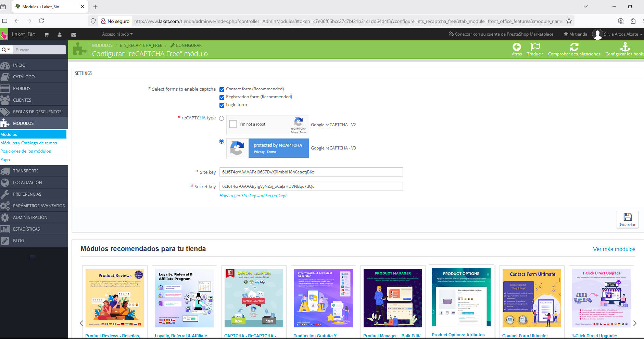Click the Atrás back arrow icon
Screen dimensions: 644x339
point(517,47)
